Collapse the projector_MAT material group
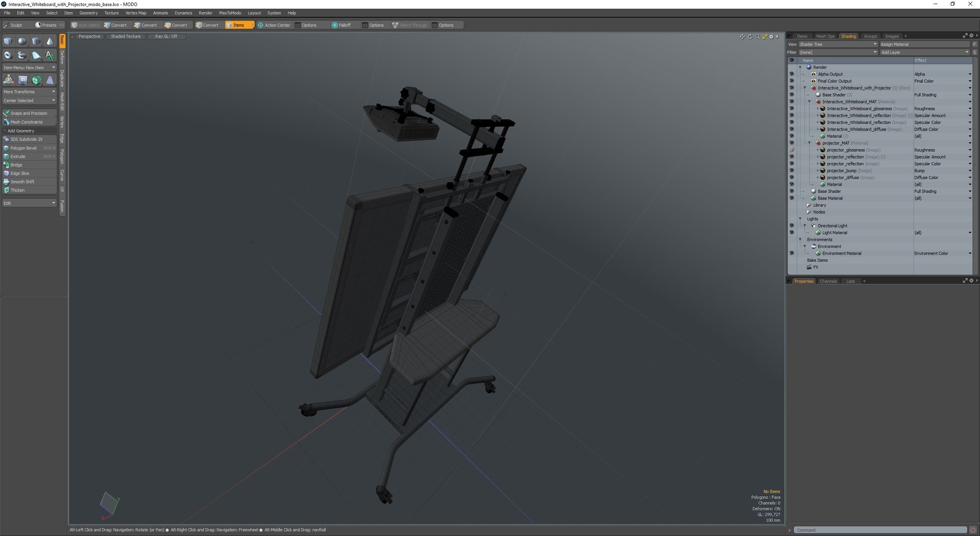This screenshot has width=980, height=536. click(x=810, y=143)
